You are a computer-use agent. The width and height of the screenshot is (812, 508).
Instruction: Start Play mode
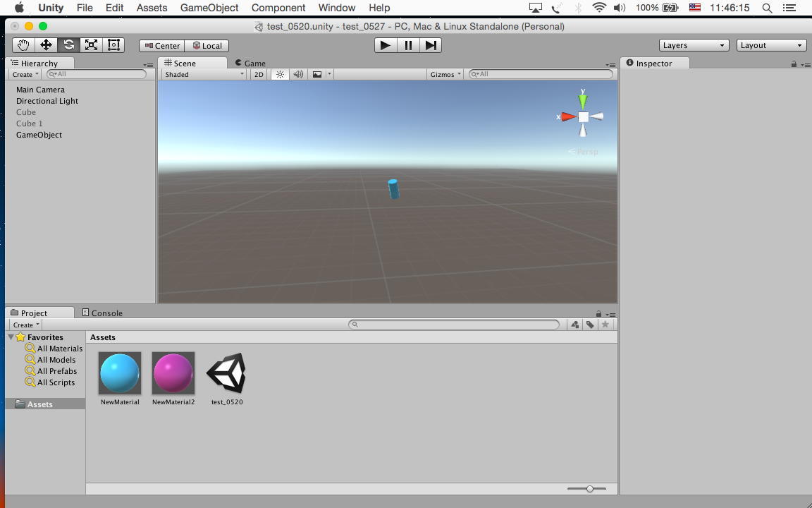coord(386,45)
